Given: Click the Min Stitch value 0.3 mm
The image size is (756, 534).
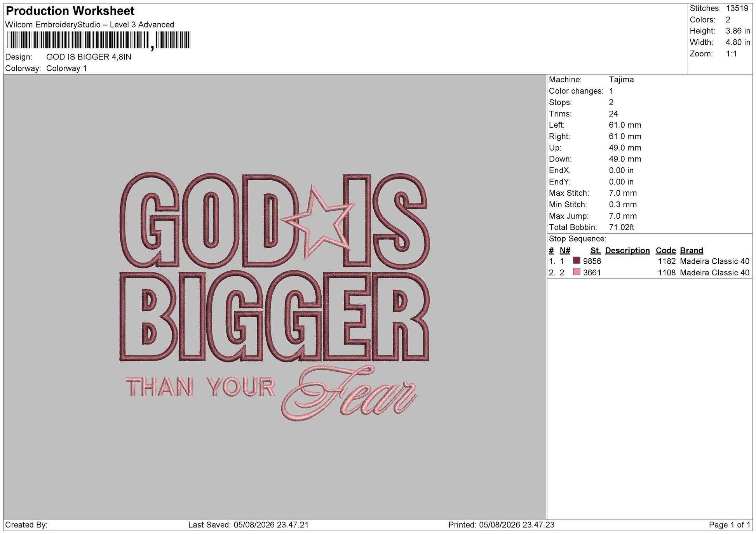Looking at the screenshot, I should click(623, 204).
